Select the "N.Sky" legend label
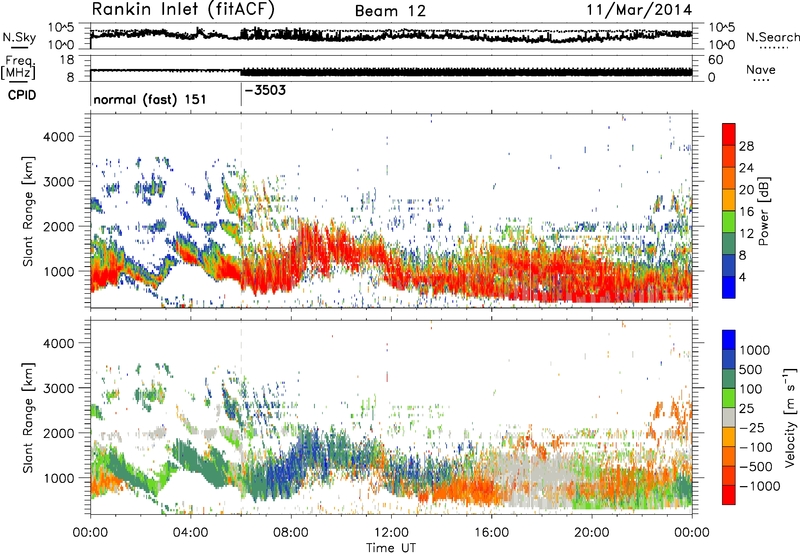The height and width of the screenshot is (554, 800). (x=19, y=37)
